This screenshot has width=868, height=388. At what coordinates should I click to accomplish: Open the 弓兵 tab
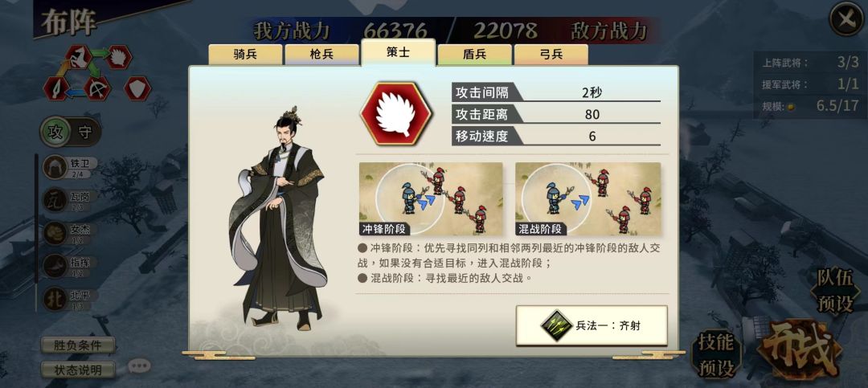click(551, 55)
